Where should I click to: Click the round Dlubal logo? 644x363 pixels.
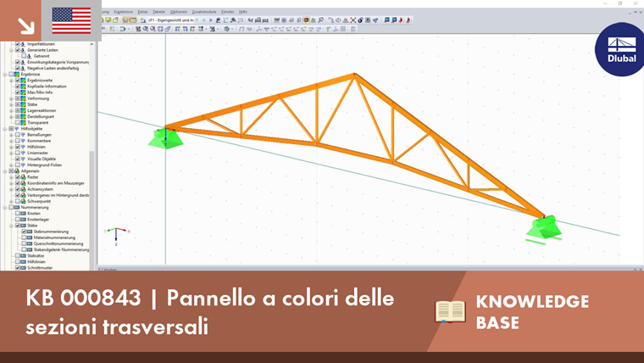tap(621, 49)
